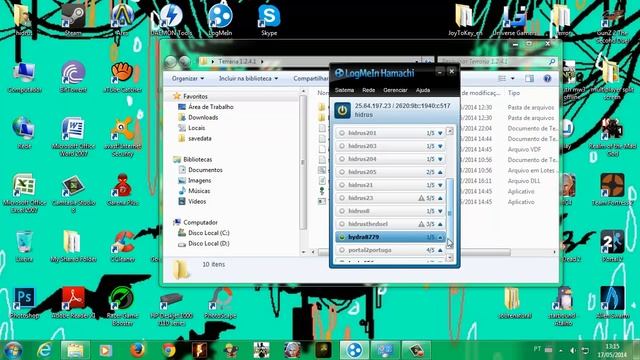Select the Skype desktop icon
640x360 pixels.
click(x=269, y=20)
